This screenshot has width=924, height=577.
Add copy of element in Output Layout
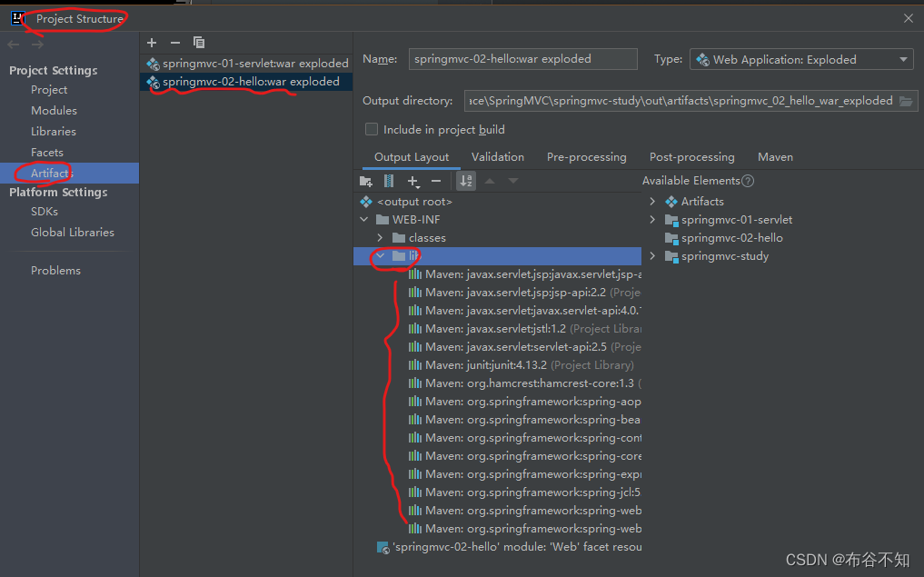[413, 181]
